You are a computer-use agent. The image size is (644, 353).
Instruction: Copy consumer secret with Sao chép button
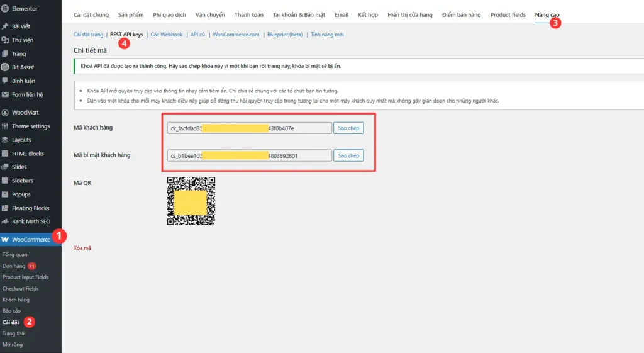click(348, 156)
